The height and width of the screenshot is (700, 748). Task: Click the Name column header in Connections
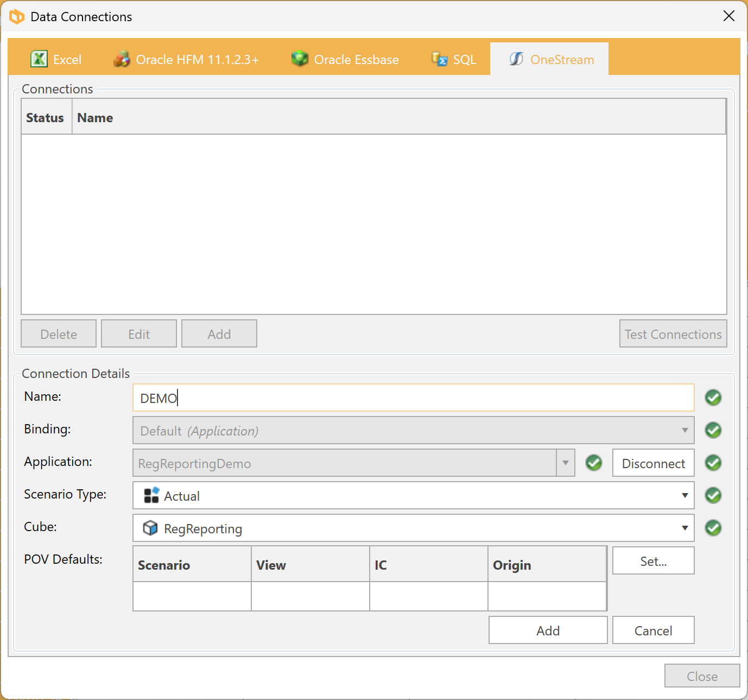tap(399, 117)
